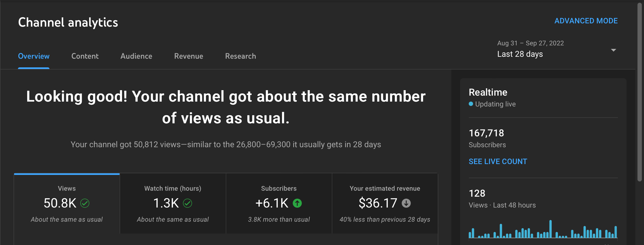The image size is (644, 245).
Task: Select the Watch time (hours) metric card
Action: click(x=173, y=204)
